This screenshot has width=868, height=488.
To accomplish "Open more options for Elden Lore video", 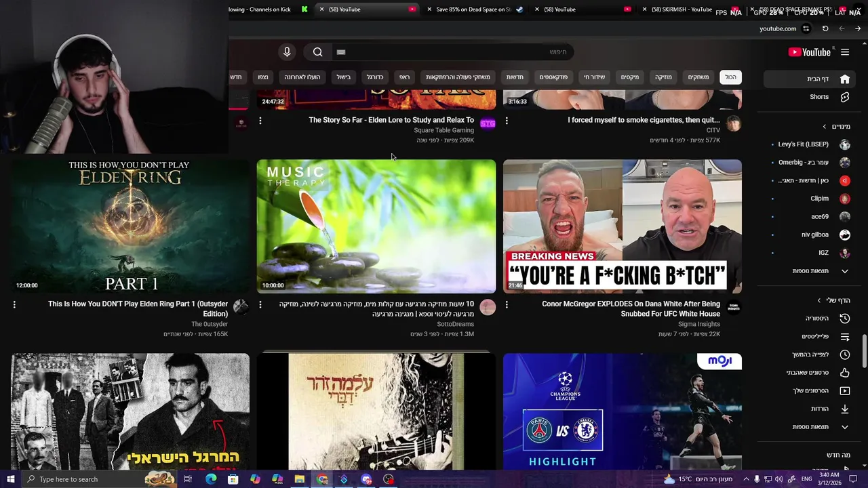I will point(260,121).
